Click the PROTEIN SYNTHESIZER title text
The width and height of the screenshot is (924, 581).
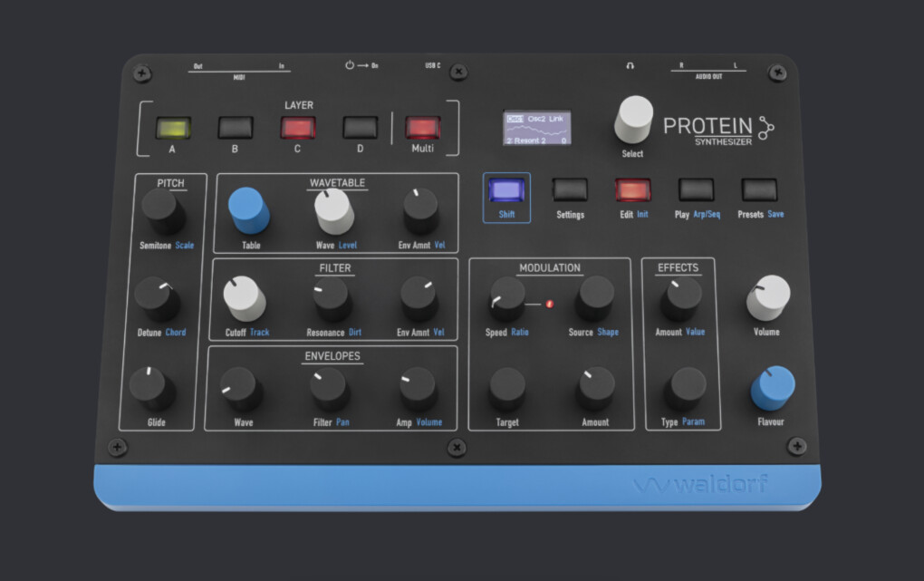pyautogui.click(x=707, y=131)
